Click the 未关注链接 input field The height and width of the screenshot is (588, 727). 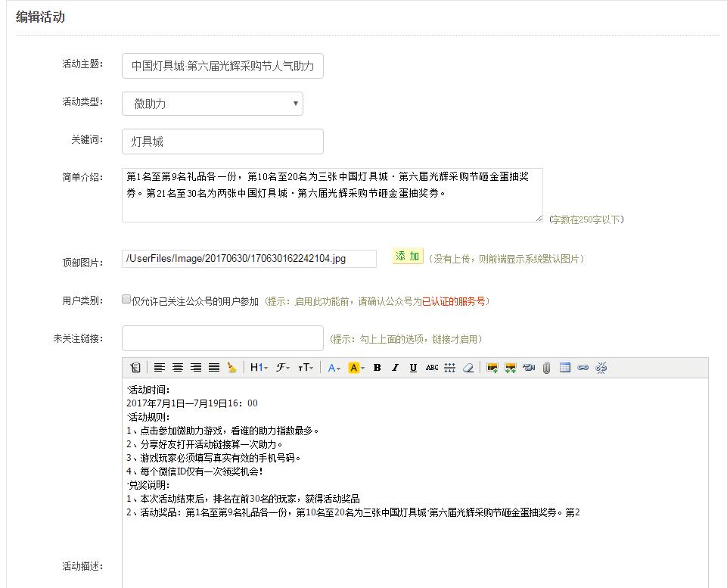(222, 338)
